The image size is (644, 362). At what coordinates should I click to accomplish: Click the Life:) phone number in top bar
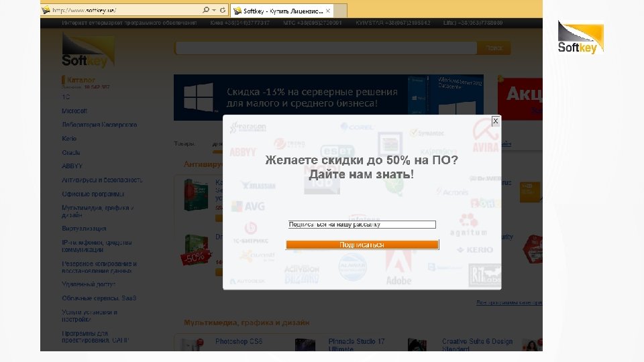pyautogui.click(x=473, y=23)
